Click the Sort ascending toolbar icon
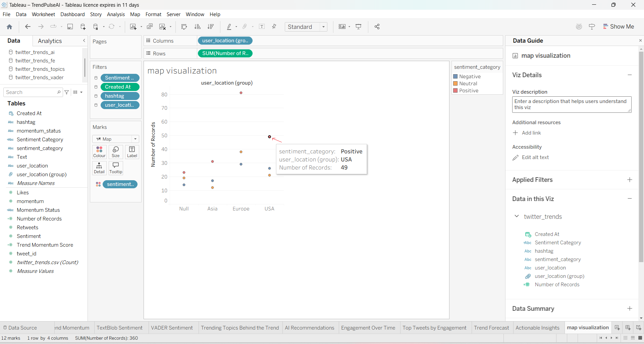 point(198,27)
